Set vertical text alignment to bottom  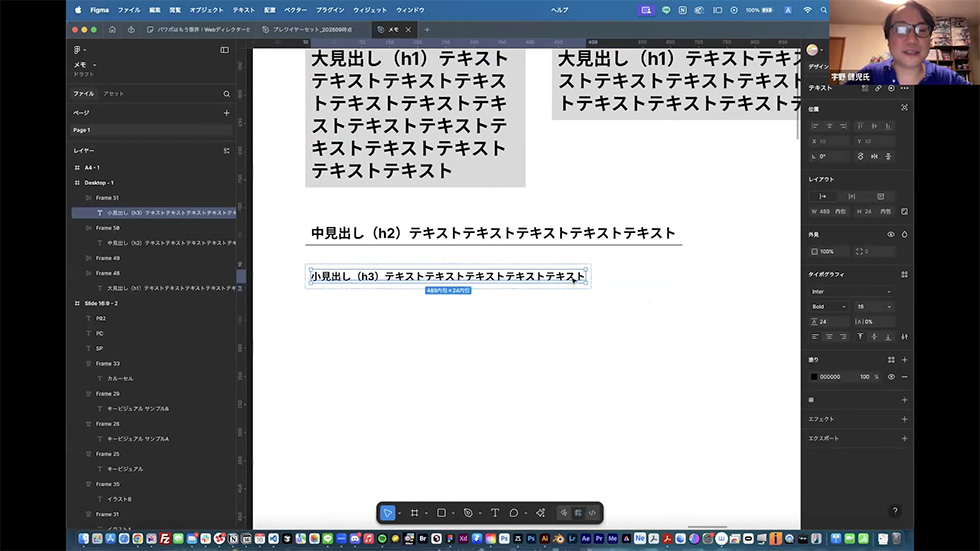pyautogui.click(x=888, y=337)
